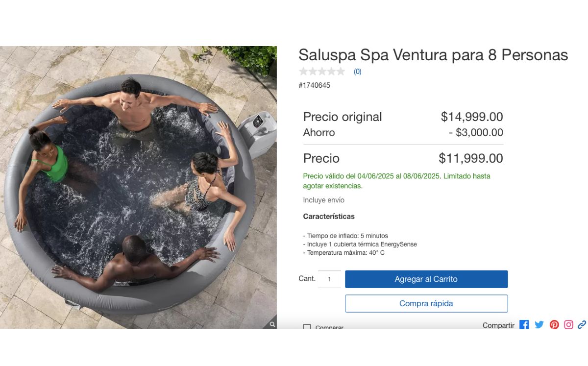Click the empty star rating
The image size is (588, 366).
[x=322, y=72]
